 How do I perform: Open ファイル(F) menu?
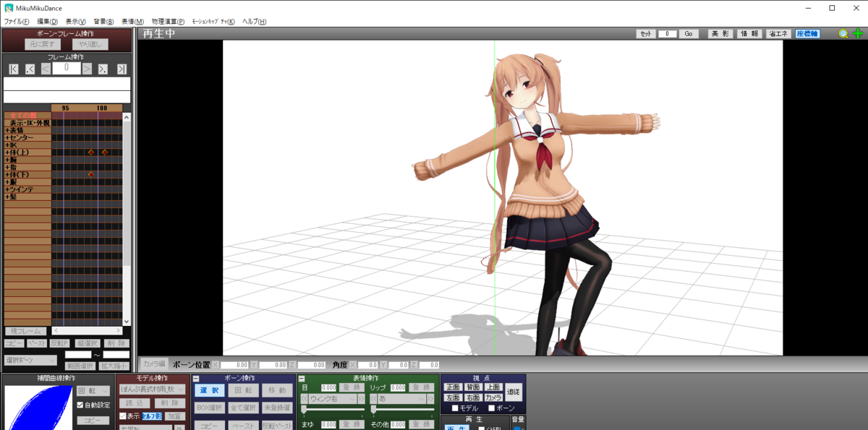tap(17, 22)
